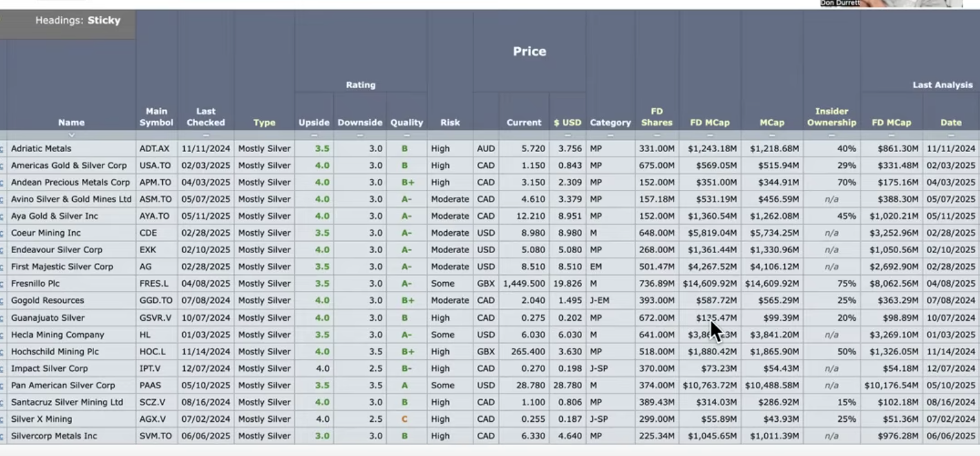Click the Date header under Last Analysis

pos(951,122)
